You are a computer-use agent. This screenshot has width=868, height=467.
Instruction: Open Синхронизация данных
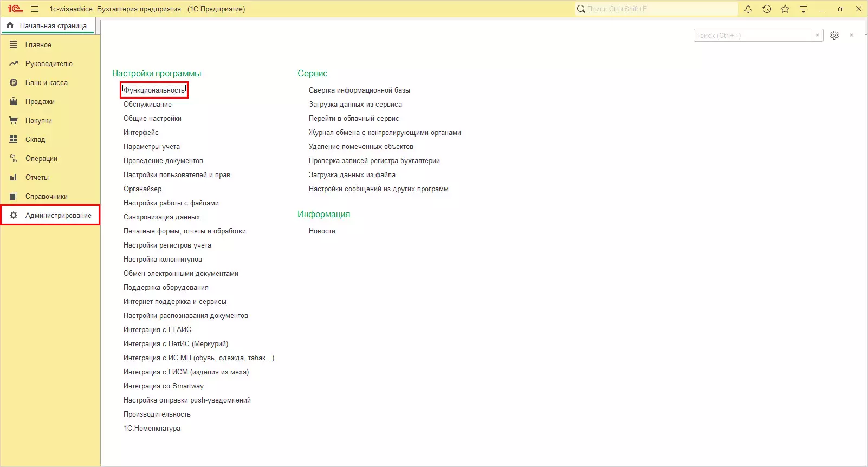pyautogui.click(x=161, y=217)
